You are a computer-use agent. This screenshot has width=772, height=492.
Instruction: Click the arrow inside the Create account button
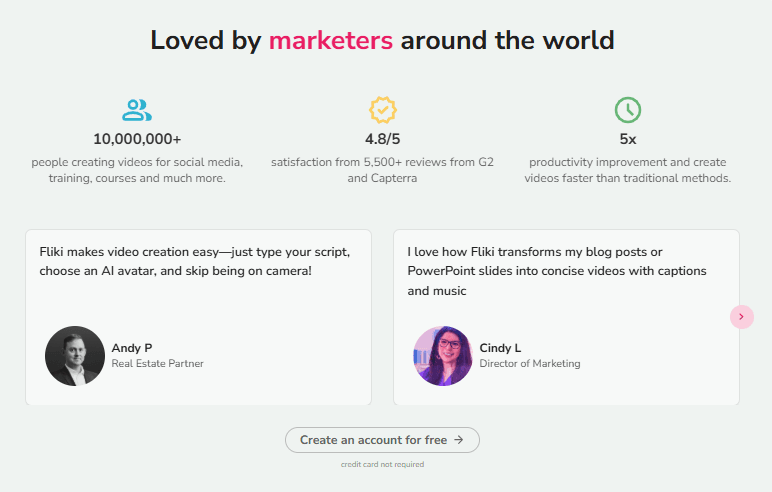pyautogui.click(x=459, y=440)
